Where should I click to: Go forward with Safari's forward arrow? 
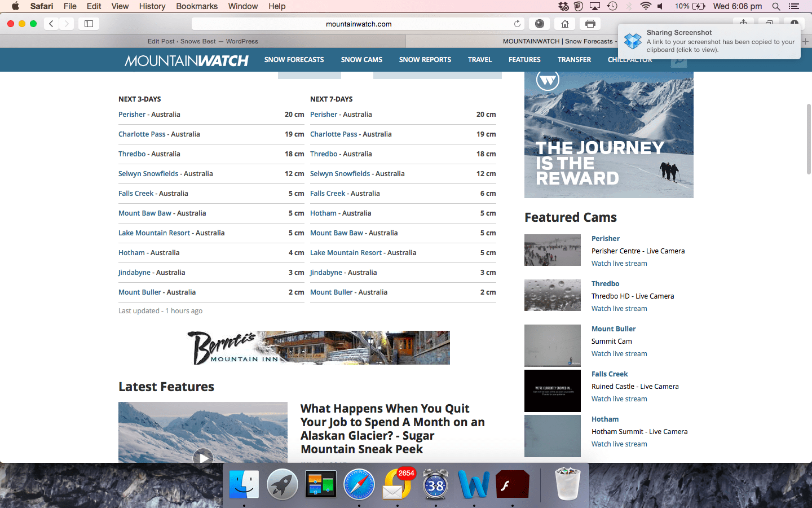pos(67,24)
